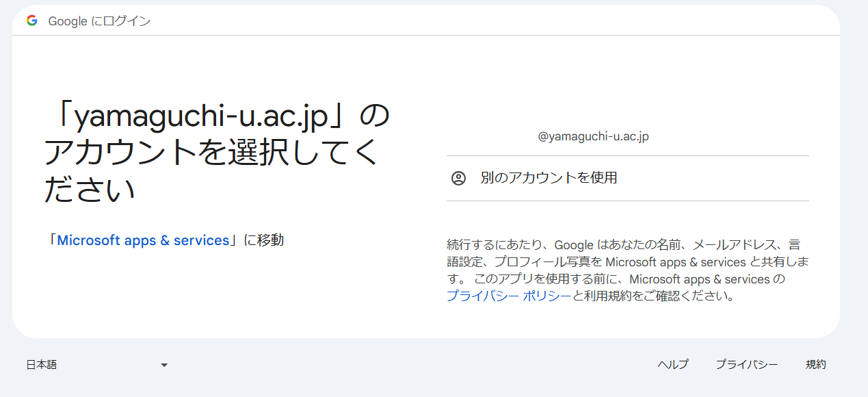Open the プライバシー ポリシー link
The width and height of the screenshot is (868, 397).
point(508,296)
